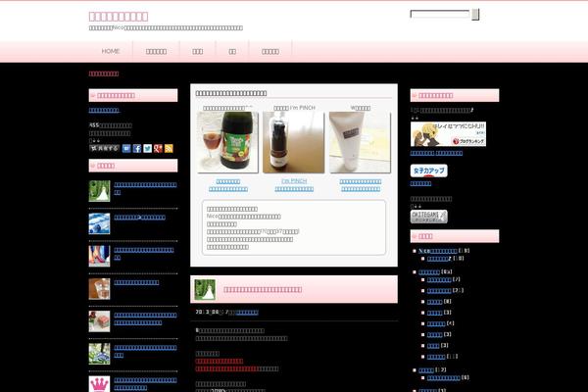Open the pink post title link
The width and height of the screenshot is (588, 392).
tap(263, 290)
